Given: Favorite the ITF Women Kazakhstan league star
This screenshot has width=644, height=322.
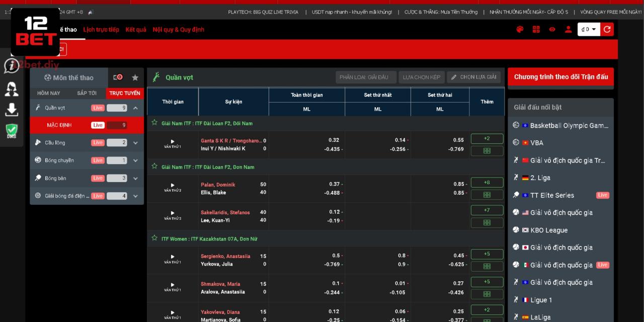Looking at the screenshot, I should tap(154, 238).
